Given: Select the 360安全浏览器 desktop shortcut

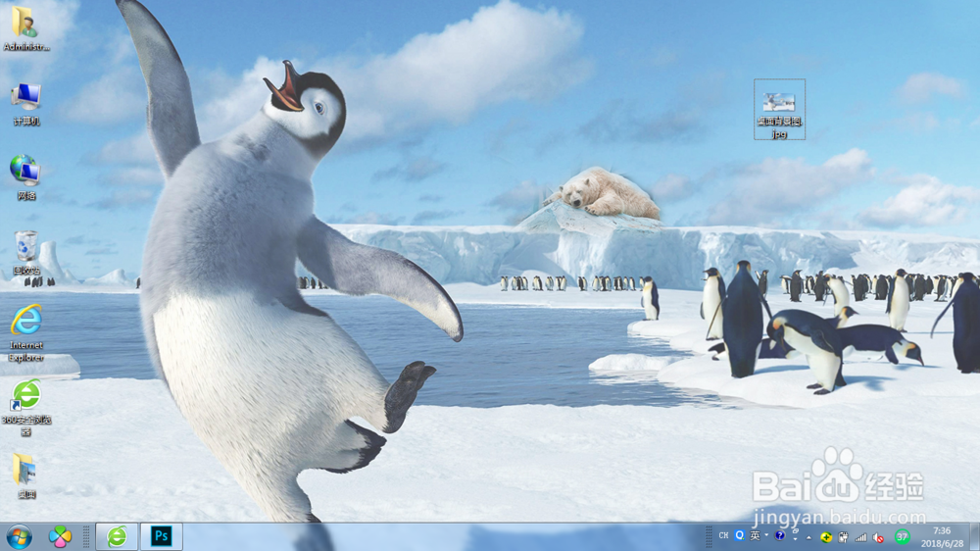Looking at the screenshot, I should tap(26, 408).
